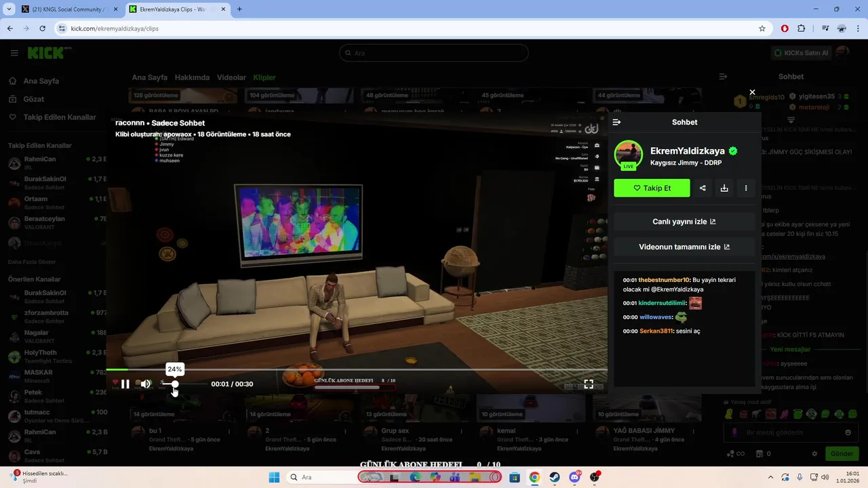
Task: Open Steam from the taskbar
Action: pos(555,477)
